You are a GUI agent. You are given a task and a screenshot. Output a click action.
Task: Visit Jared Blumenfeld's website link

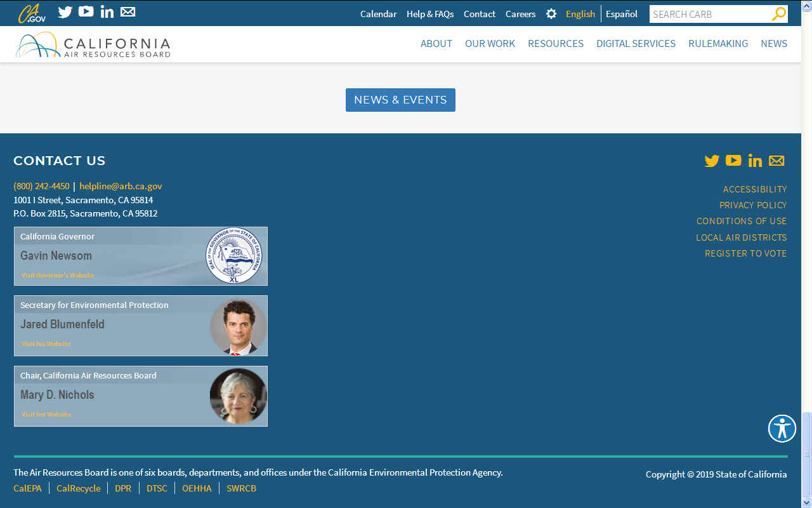46,344
